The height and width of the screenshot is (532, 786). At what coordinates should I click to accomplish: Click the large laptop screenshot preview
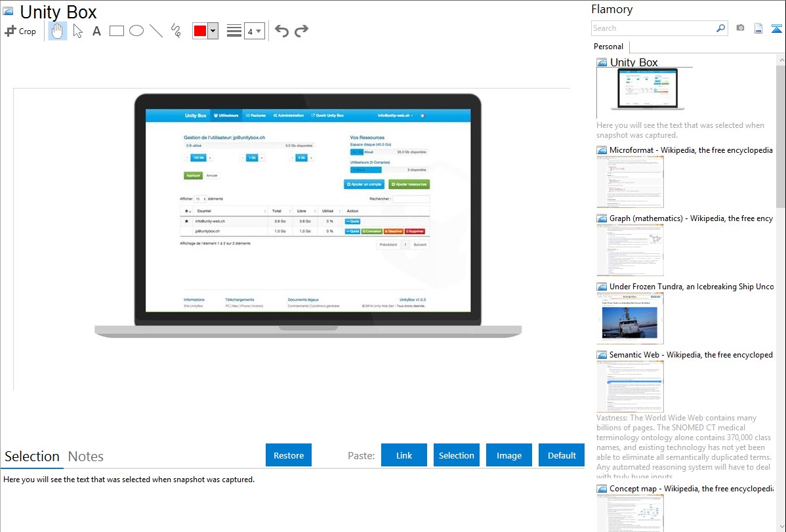click(308, 216)
